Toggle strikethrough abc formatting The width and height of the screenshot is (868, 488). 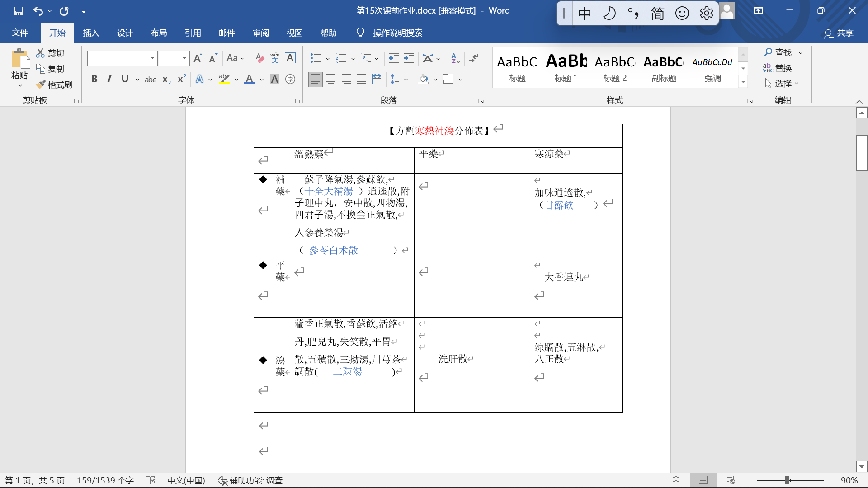click(x=151, y=80)
